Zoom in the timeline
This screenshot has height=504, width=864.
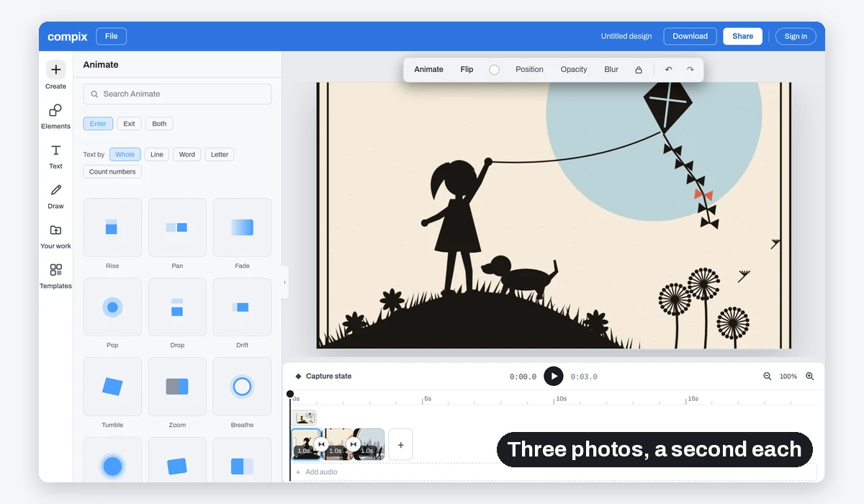coord(810,377)
